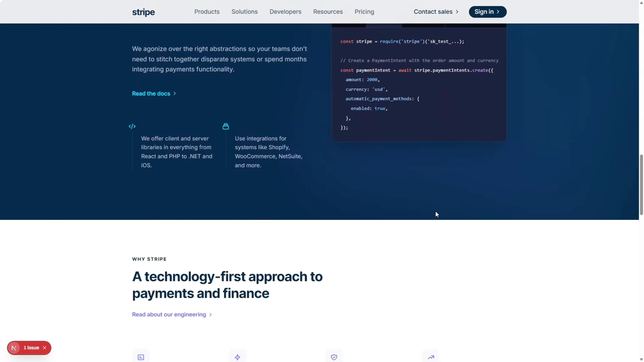Click the integrations stack icon
The width and height of the screenshot is (644, 362).
[x=226, y=126]
